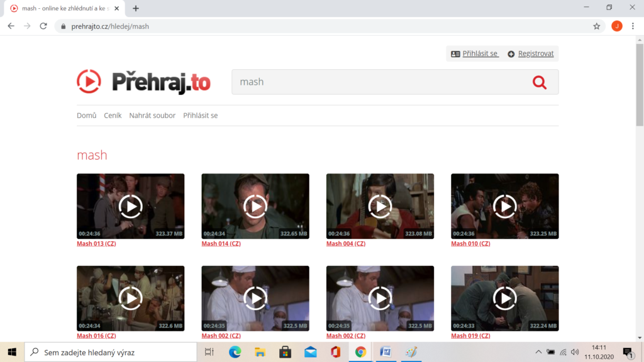This screenshot has width=644, height=362.
Task: Open Task View on the taskbar
Action: coord(209,352)
